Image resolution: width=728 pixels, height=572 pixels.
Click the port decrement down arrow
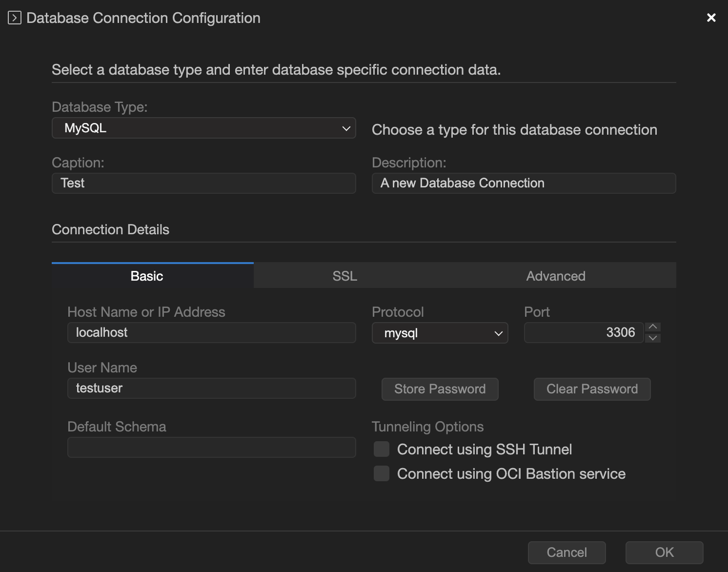652,338
